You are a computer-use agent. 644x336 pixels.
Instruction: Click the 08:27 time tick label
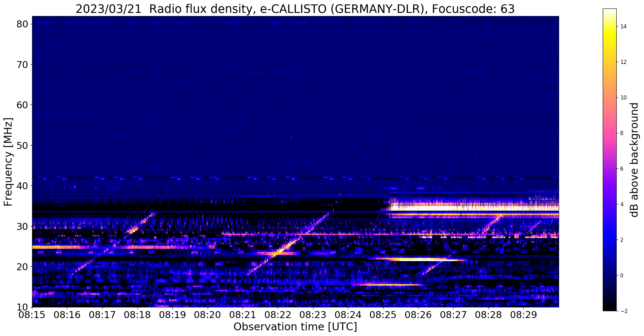click(x=453, y=315)
